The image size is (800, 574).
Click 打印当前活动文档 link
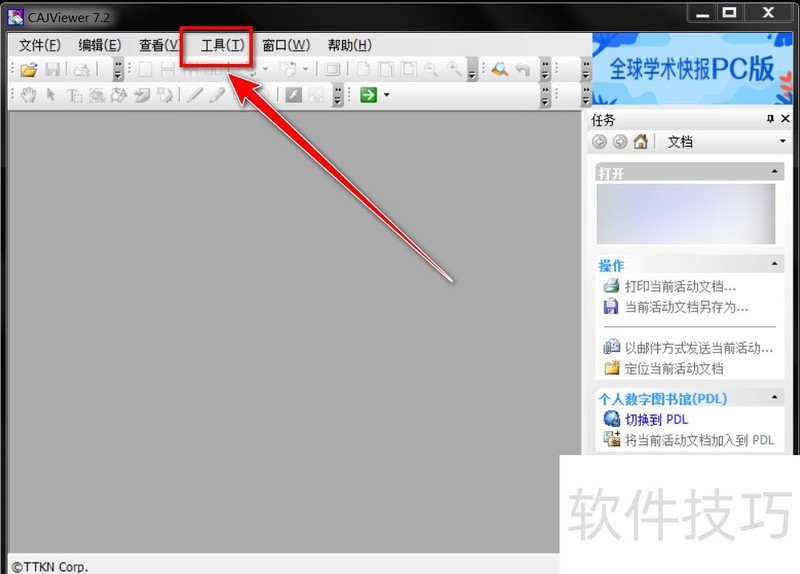[680, 286]
